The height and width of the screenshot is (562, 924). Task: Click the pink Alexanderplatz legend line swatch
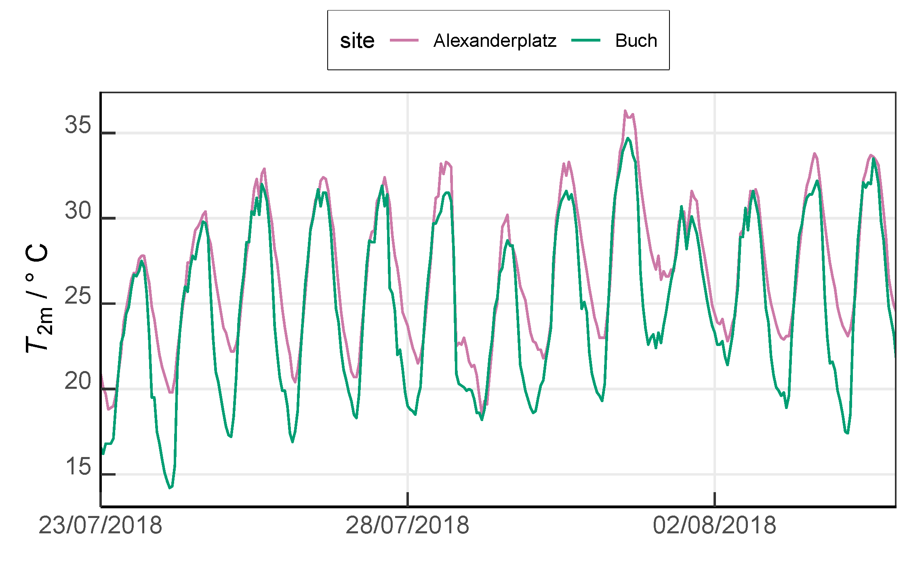click(x=404, y=40)
